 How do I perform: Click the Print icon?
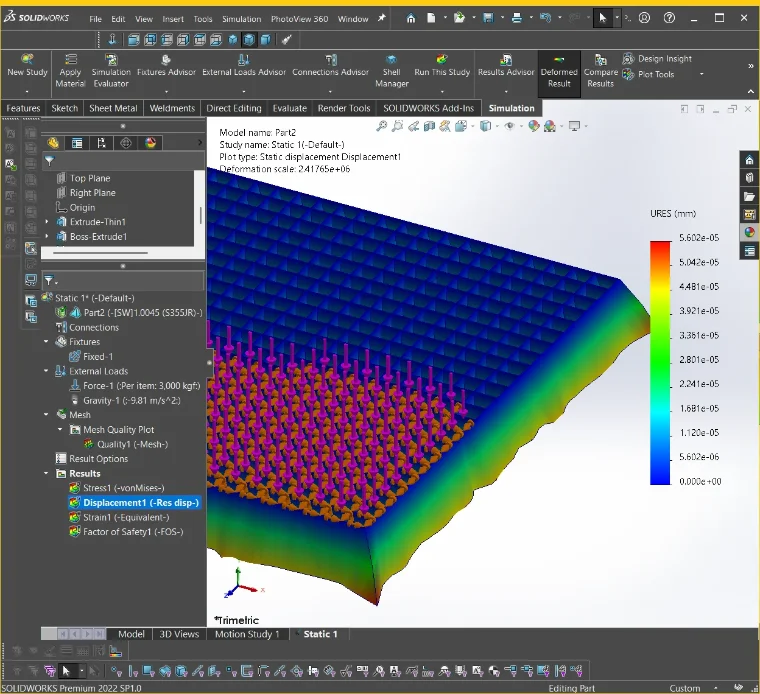[517, 18]
